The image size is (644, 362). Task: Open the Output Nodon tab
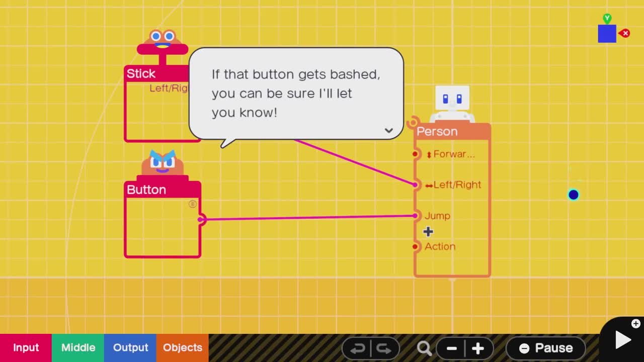click(130, 348)
